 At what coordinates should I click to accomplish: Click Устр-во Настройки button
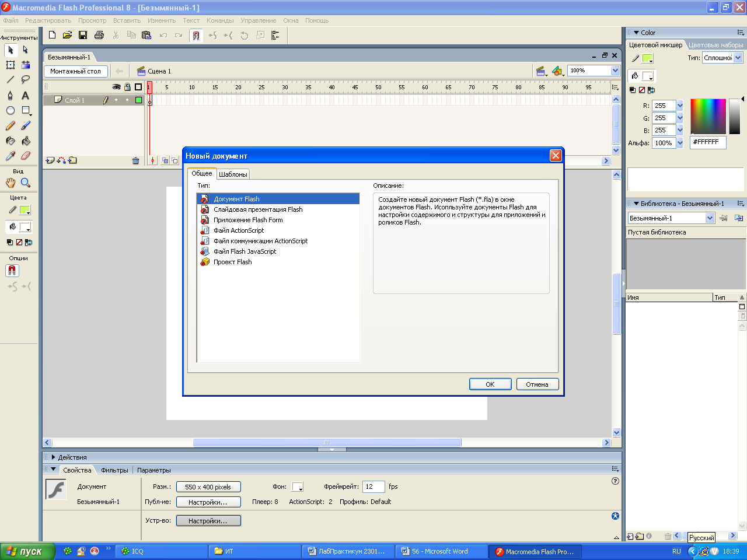pyautogui.click(x=208, y=521)
